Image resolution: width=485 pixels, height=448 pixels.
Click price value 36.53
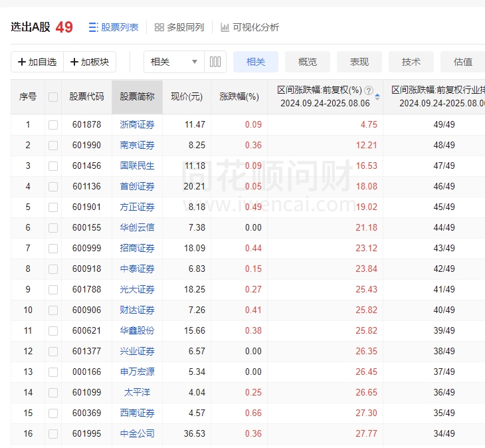(x=194, y=434)
